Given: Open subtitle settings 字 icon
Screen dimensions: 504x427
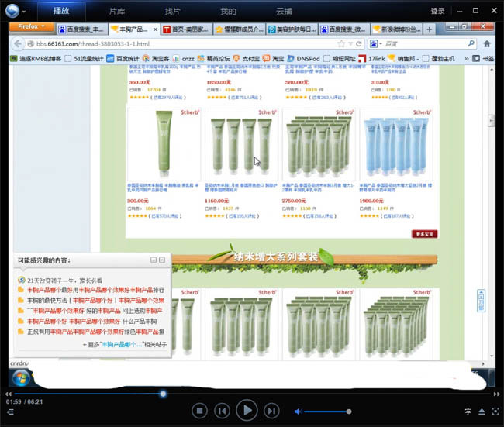Looking at the screenshot, I should tap(468, 412).
